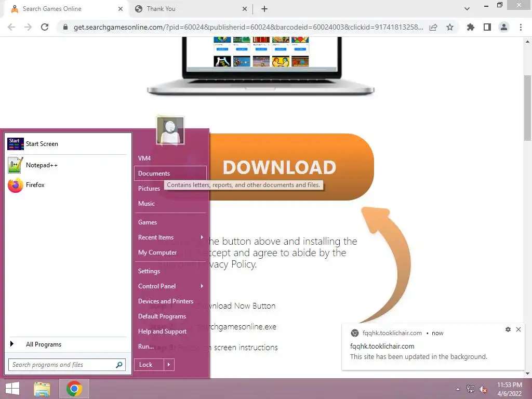
Task: Open the Chrome Extensions puzzle icon
Action: [470, 27]
